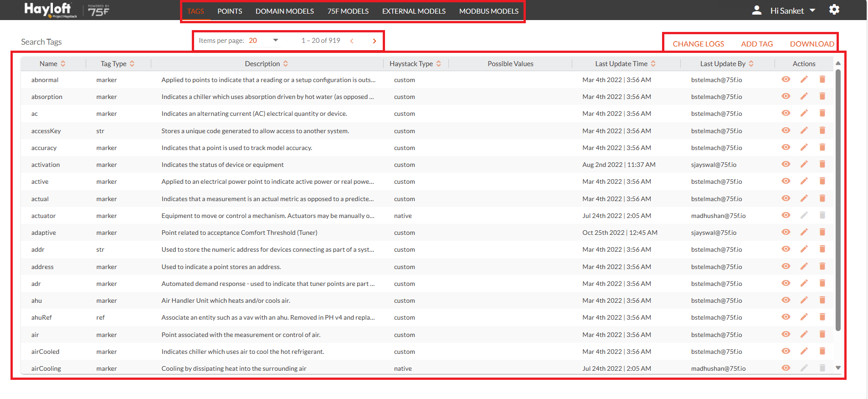Delete the ahu tag
This screenshot has height=399, width=868.
(822, 300)
